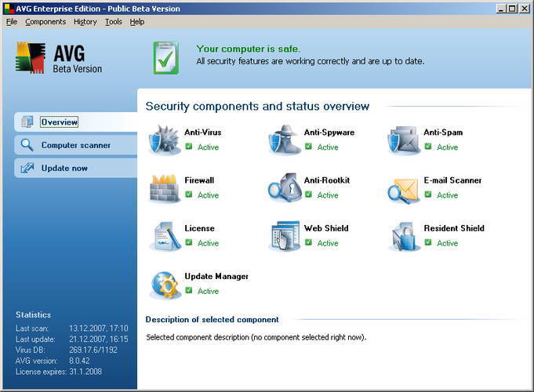This screenshot has width=534, height=392.
Task: Select the Anti-Spam component label
Action: point(443,132)
